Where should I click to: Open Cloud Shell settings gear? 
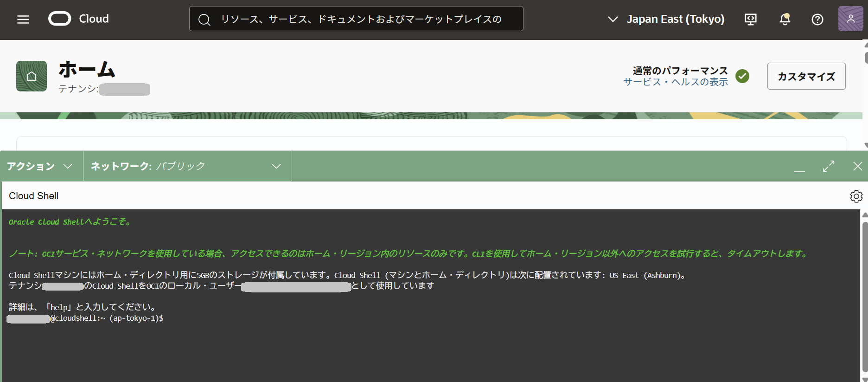pyautogui.click(x=856, y=196)
